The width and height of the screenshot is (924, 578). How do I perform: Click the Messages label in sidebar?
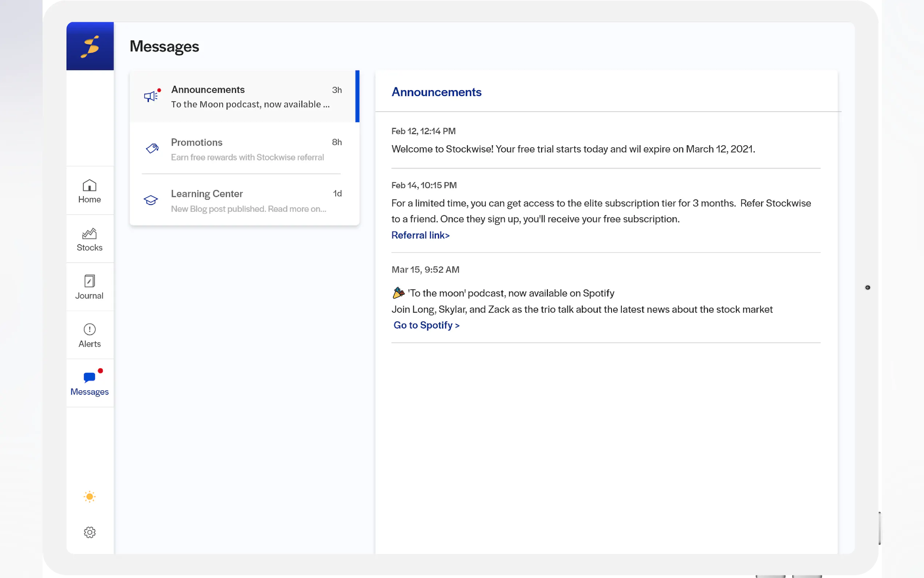89,392
